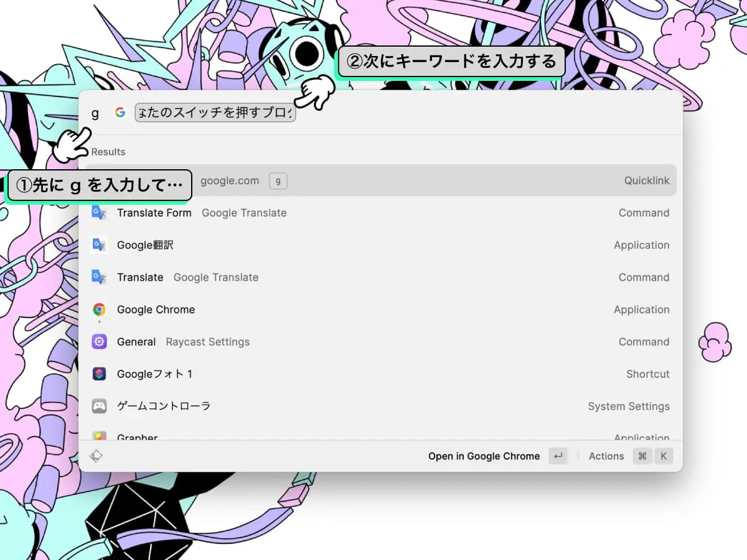Screen dimensions: 747x560
Task: Click the Japanese keyword search input field
Action: coord(215,113)
